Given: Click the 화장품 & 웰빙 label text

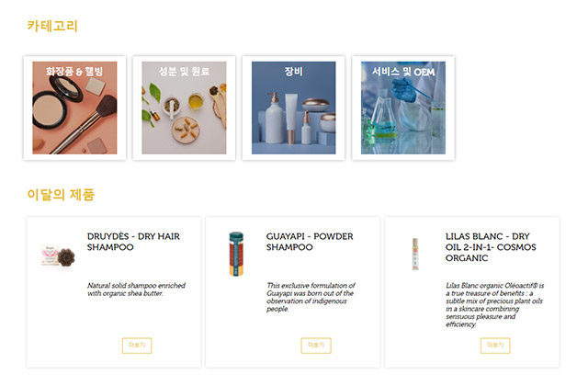Looking at the screenshot, I should [74, 72].
